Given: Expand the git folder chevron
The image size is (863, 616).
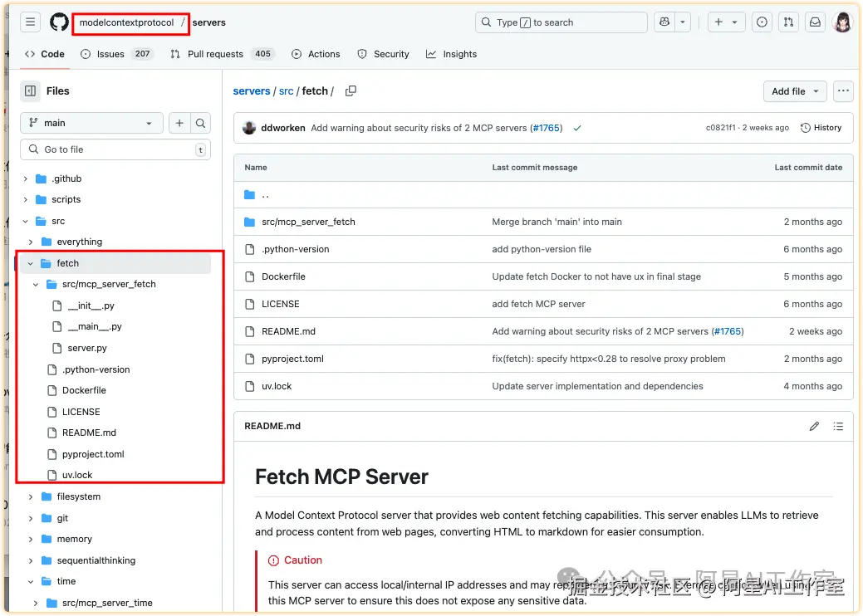Looking at the screenshot, I should (x=31, y=518).
